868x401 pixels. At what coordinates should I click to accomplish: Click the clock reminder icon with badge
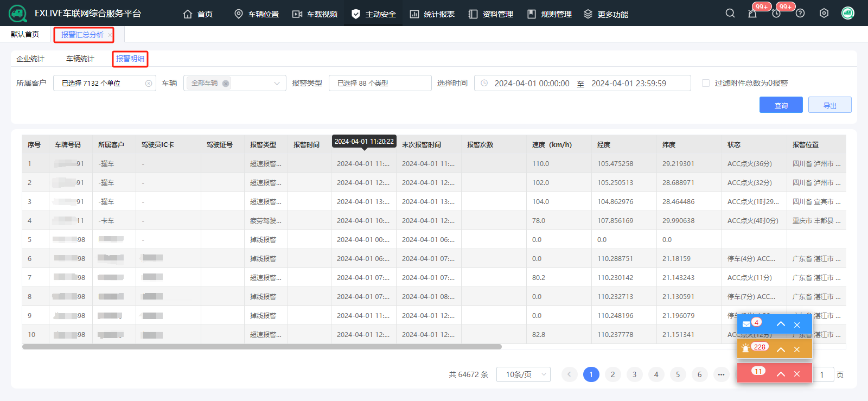(x=776, y=14)
